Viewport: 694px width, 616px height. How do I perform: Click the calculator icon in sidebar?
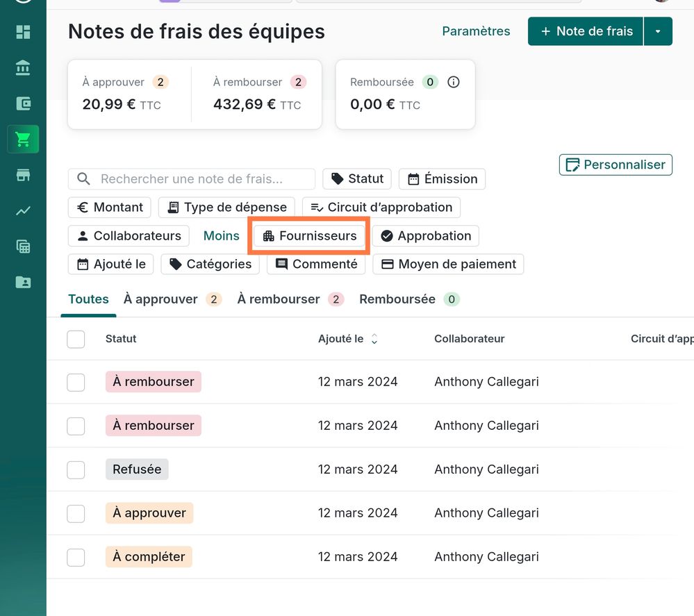click(23, 247)
